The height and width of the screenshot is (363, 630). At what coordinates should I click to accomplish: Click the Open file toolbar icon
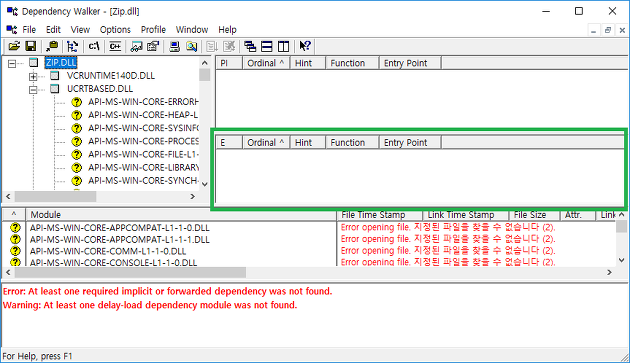[x=14, y=47]
